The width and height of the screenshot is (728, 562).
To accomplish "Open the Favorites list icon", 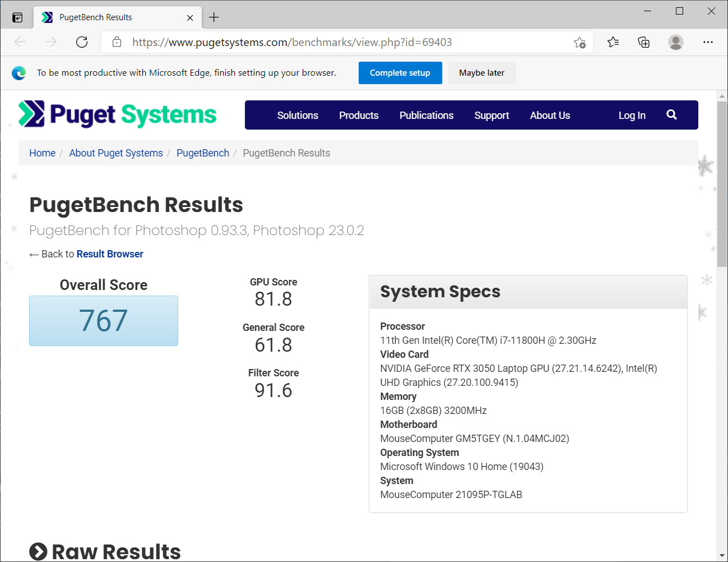I will pos(613,42).
